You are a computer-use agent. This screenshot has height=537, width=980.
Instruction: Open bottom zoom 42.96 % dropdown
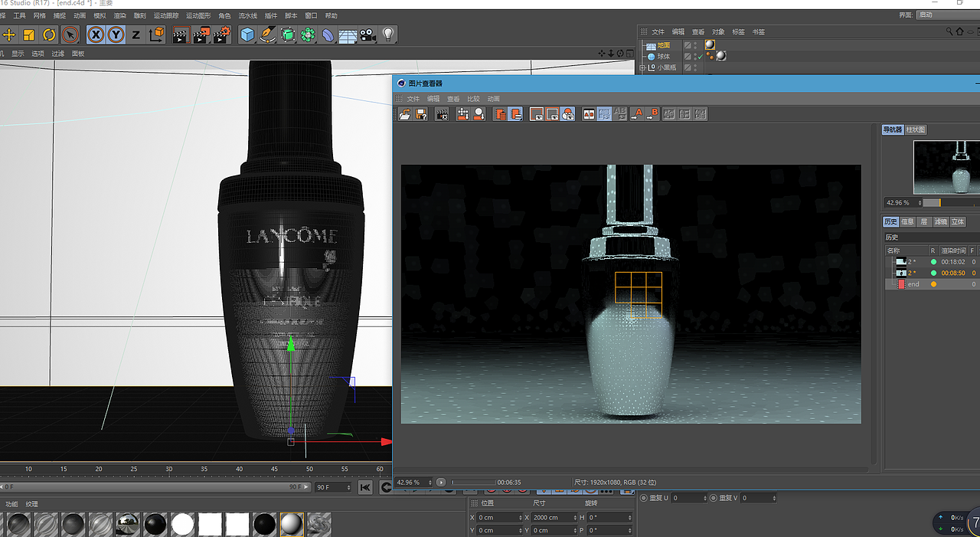coord(413,483)
